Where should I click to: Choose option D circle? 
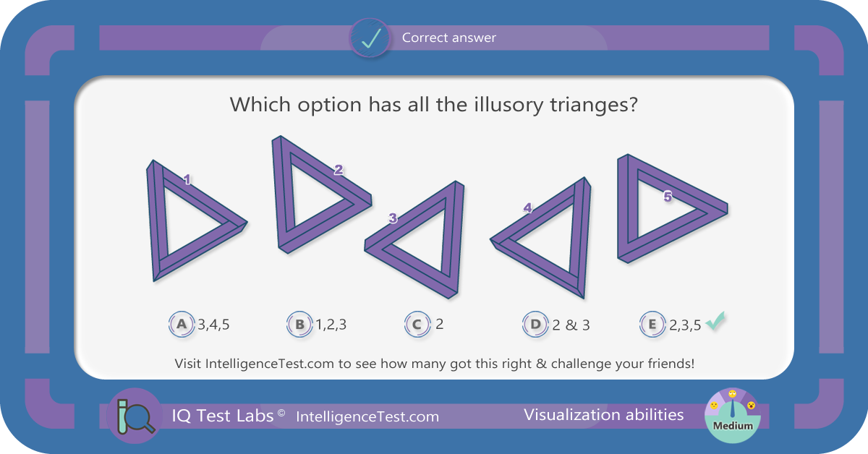[x=535, y=325]
